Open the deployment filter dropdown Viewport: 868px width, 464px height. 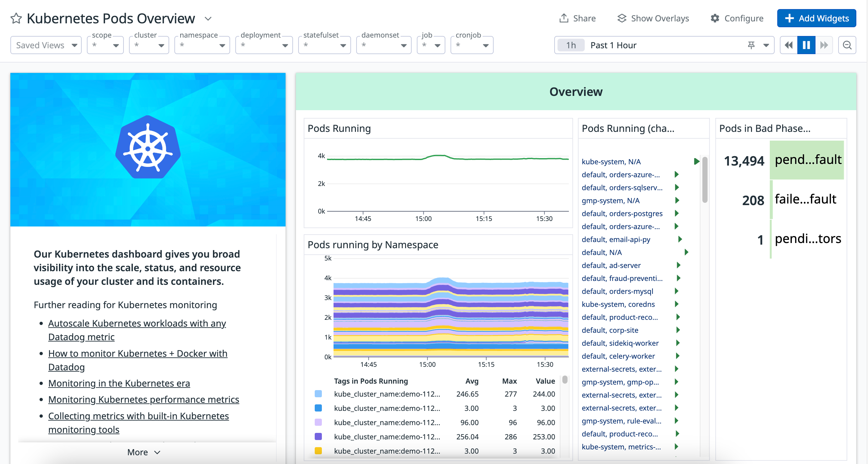coord(264,45)
